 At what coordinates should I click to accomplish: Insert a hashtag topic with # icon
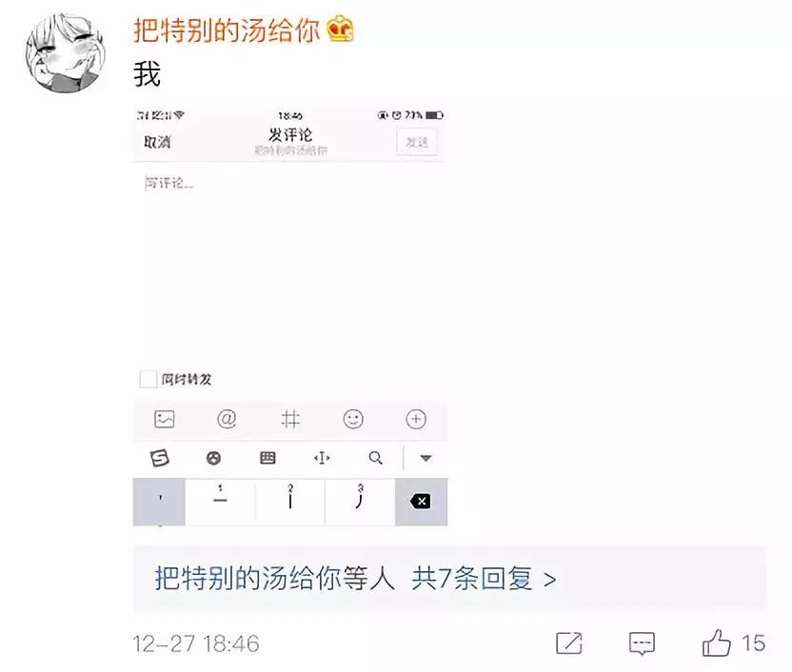pos(290,419)
